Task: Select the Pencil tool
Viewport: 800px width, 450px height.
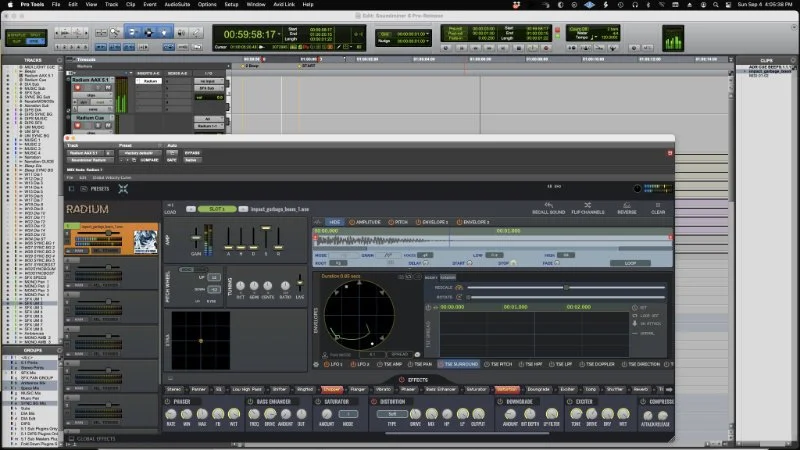Action: (x=195, y=33)
